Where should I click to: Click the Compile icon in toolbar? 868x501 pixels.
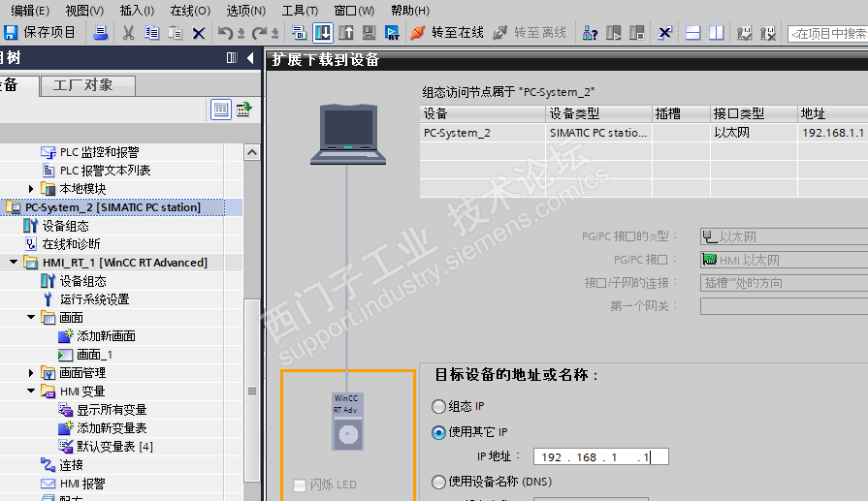(299, 33)
